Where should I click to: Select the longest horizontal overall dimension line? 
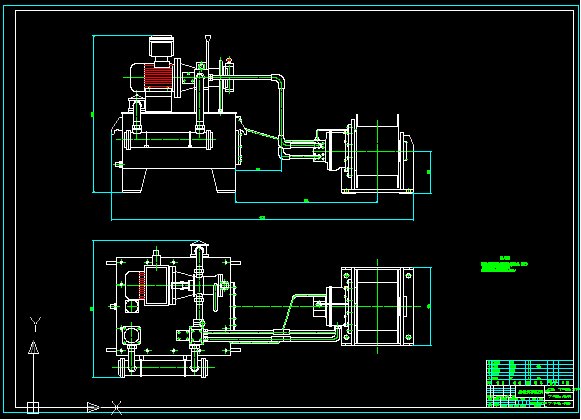(x=262, y=219)
